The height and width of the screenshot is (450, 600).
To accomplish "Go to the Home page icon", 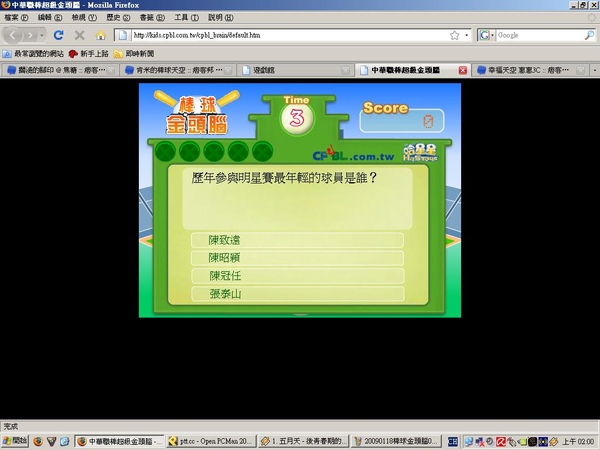I will tap(101, 36).
